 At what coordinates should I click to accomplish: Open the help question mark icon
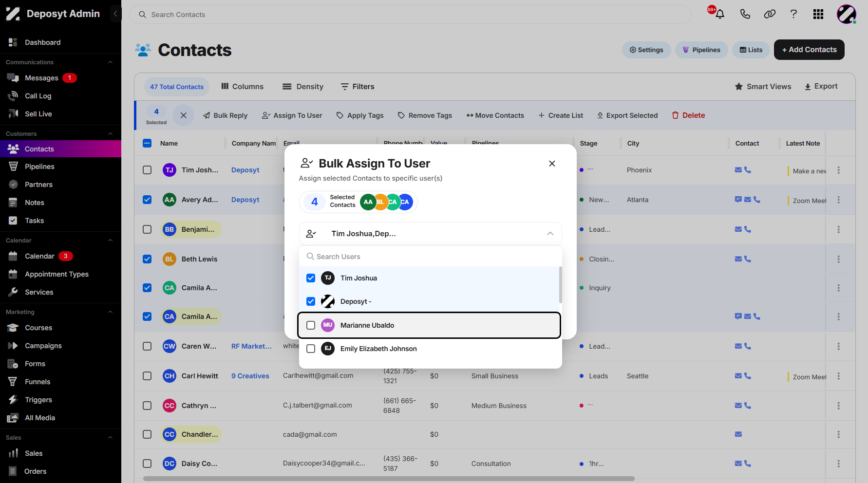pyautogui.click(x=793, y=14)
